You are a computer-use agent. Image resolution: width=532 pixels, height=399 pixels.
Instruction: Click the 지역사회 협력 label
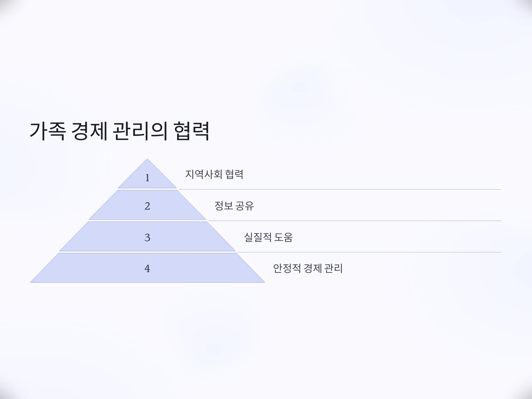click(x=214, y=174)
